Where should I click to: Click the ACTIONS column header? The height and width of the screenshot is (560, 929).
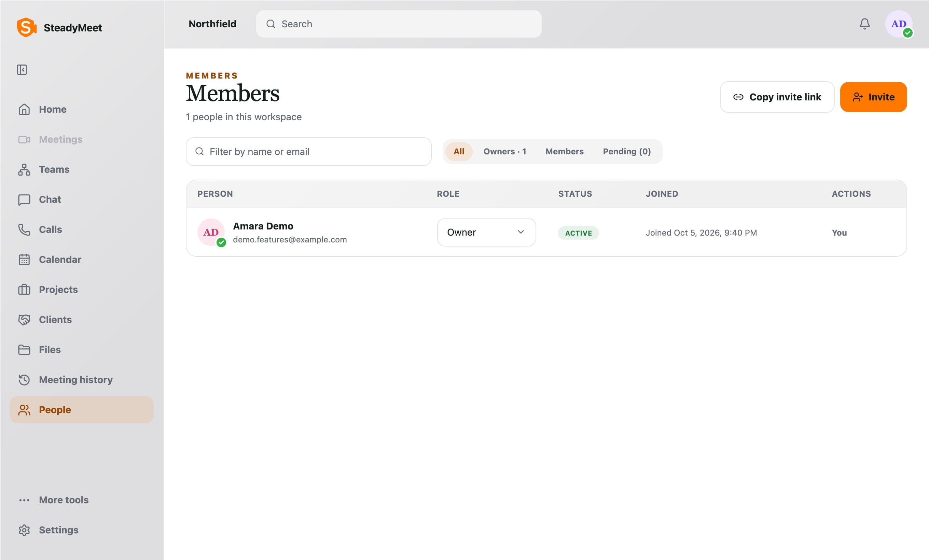pos(851,194)
